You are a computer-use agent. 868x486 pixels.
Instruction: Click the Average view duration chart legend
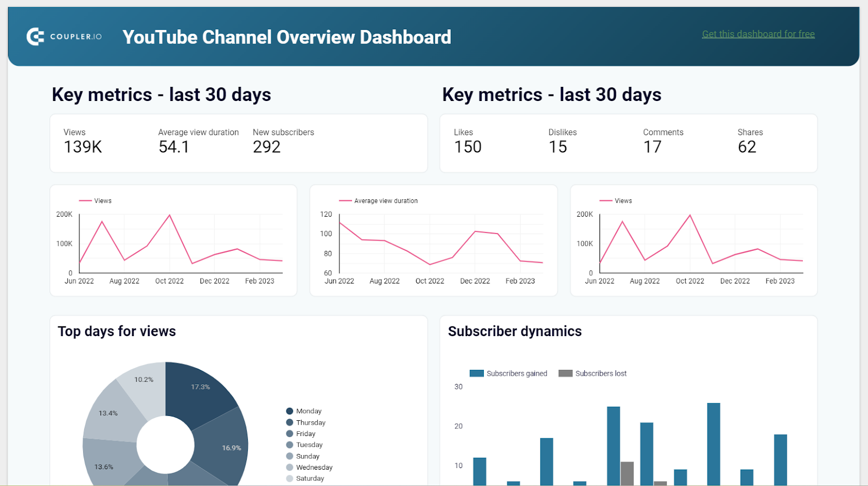(x=379, y=201)
